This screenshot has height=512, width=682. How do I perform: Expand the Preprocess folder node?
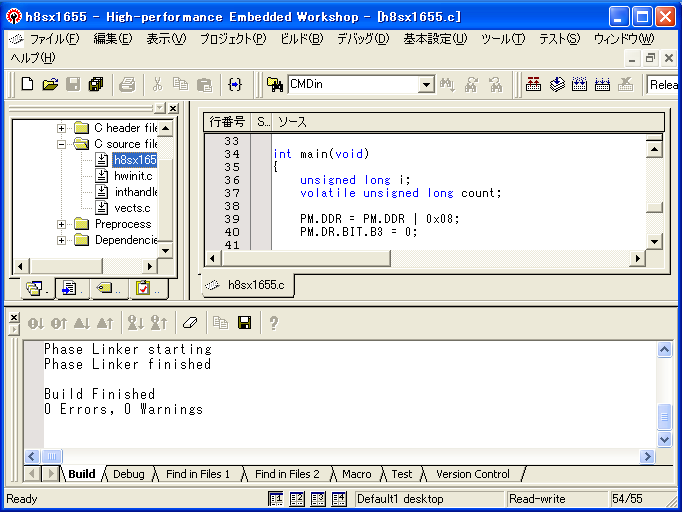(x=61, y=224)
